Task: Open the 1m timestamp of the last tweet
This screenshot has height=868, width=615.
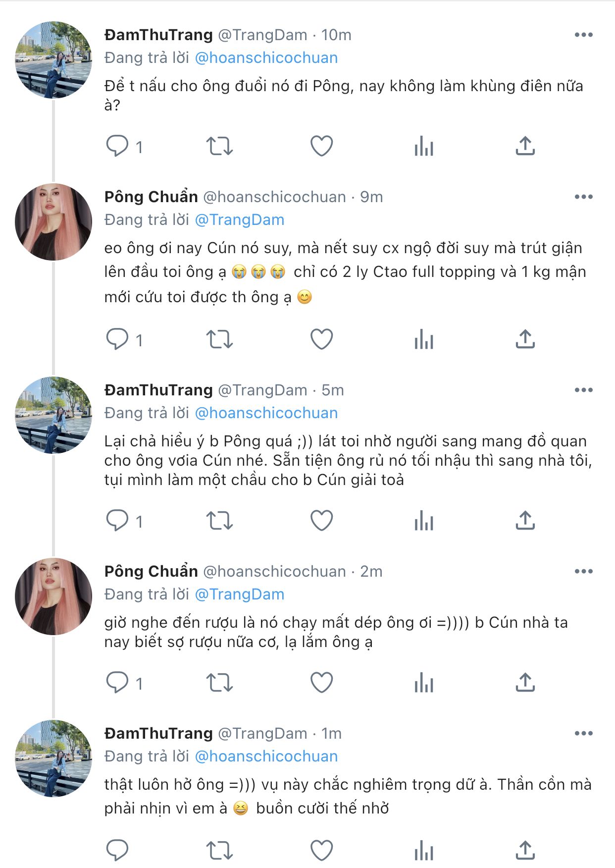Action: coord(331,733)
